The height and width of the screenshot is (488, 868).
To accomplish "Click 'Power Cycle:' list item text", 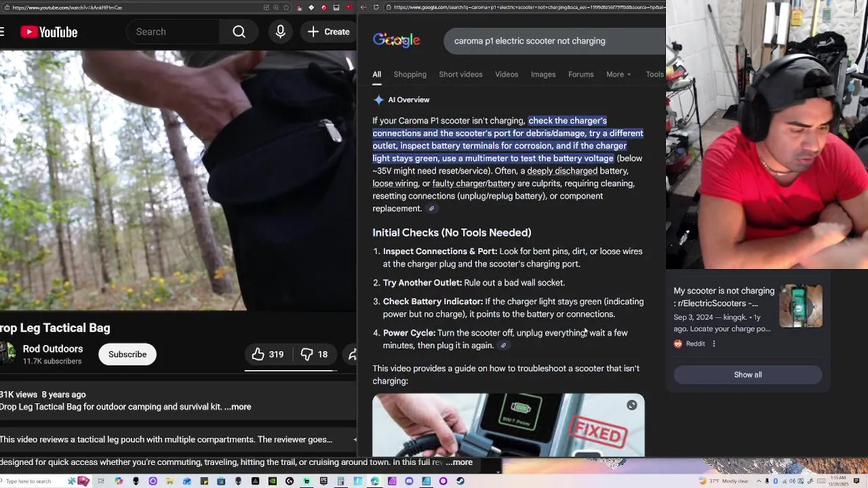I will click(x=409, y=333).
